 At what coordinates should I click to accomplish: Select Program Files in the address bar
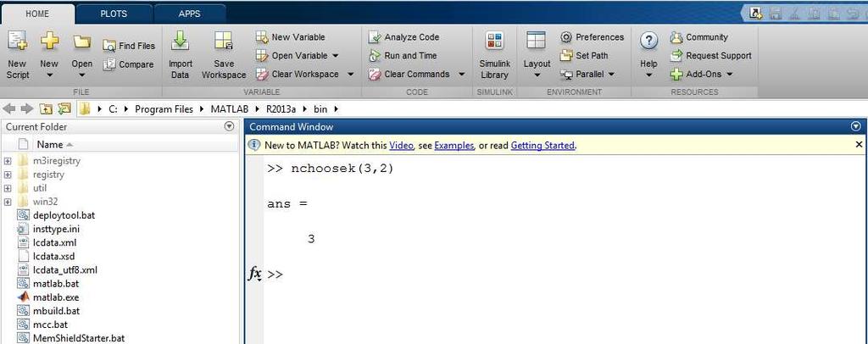164,109
